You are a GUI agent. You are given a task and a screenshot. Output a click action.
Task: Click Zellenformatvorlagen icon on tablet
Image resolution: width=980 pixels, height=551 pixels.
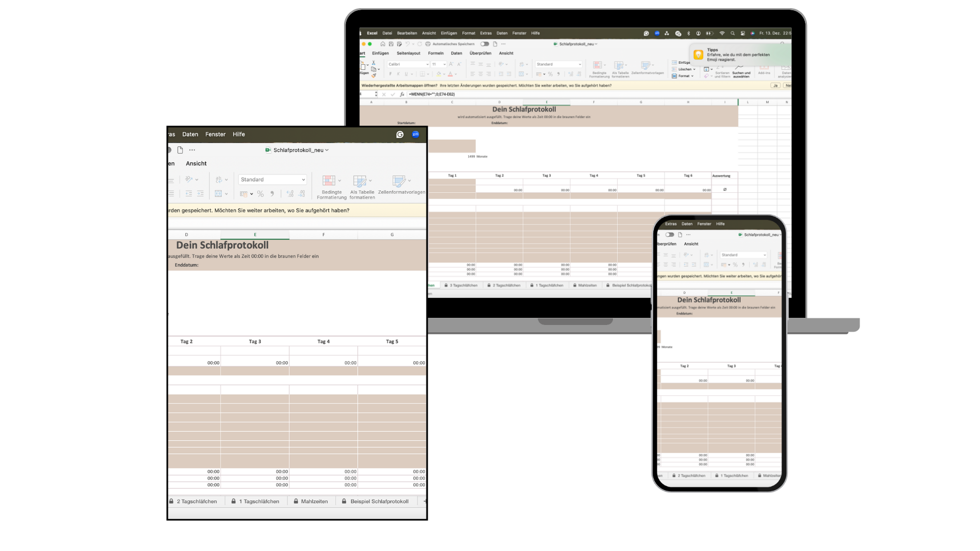point(399,181)
